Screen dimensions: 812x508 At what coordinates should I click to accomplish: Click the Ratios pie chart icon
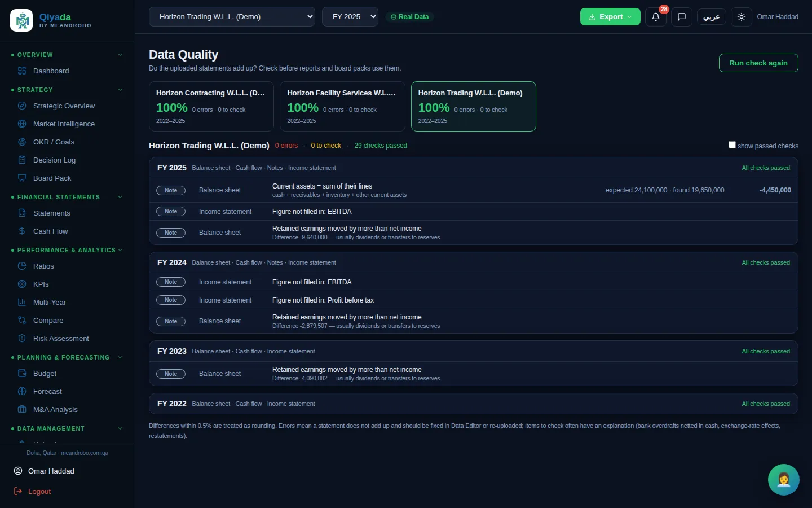click(22, 266)
